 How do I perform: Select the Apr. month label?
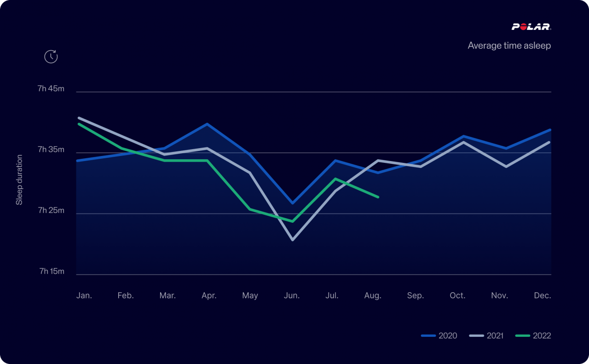coord(209,295)
